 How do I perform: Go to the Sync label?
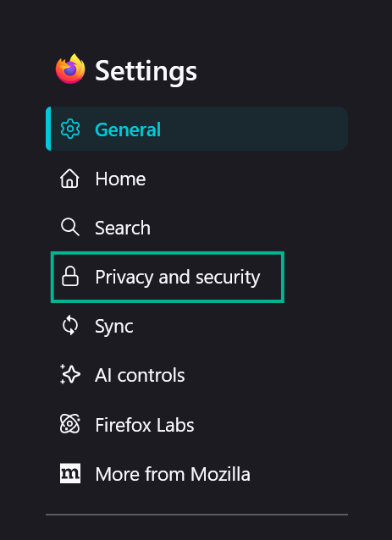tap(114, 326)
